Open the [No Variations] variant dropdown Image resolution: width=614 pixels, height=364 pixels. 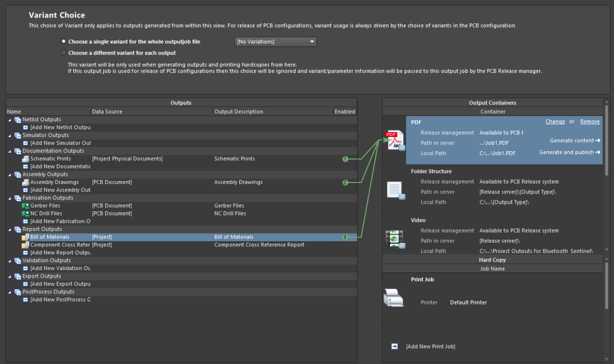coord(276,41)
